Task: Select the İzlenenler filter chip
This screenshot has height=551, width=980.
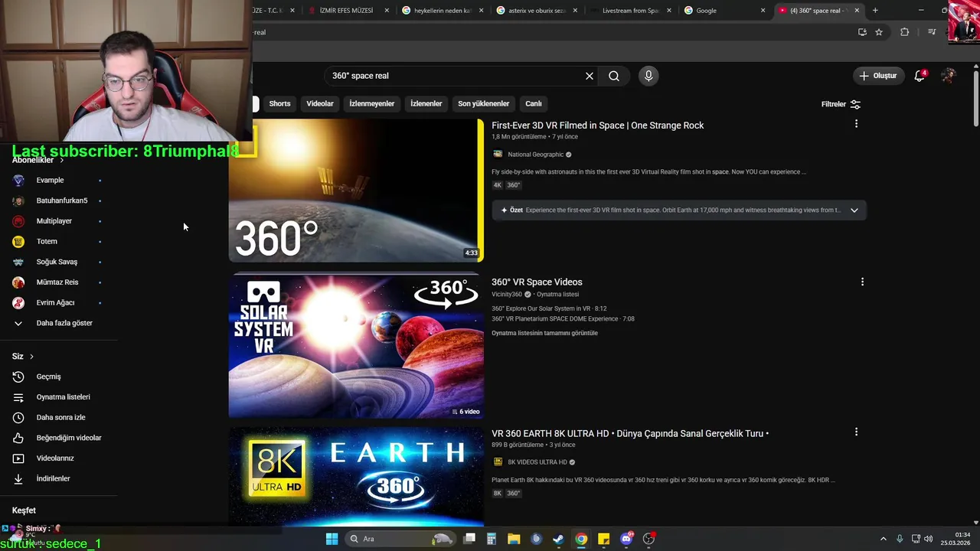Action: coord(426,103)
